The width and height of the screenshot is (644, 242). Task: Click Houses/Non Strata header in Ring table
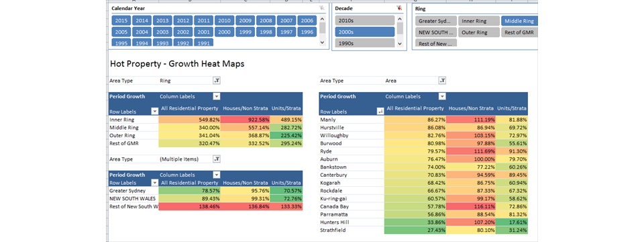point(246,108)
